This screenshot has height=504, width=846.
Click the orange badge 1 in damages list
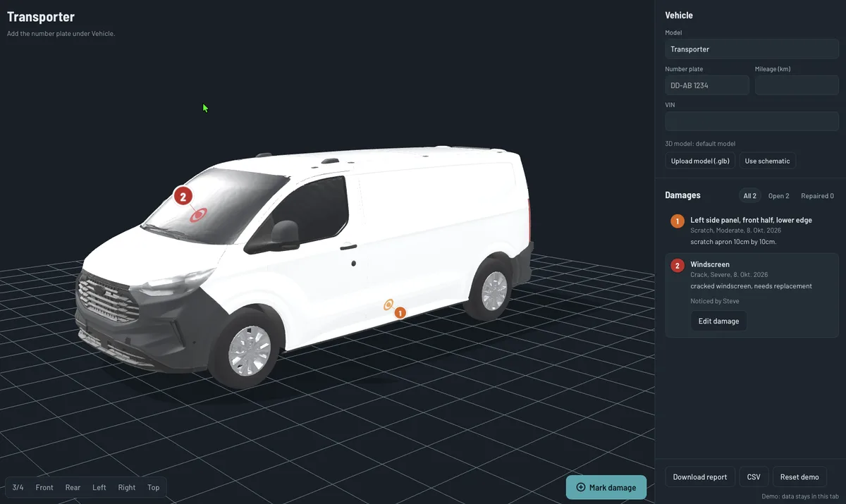click(678, 222)
